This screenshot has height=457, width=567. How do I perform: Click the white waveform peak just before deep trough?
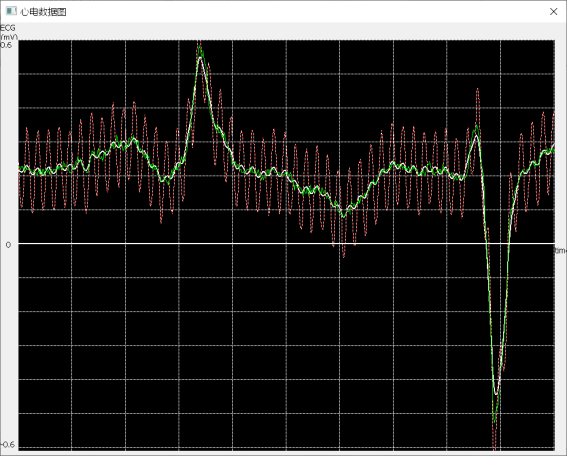(477, 137)
